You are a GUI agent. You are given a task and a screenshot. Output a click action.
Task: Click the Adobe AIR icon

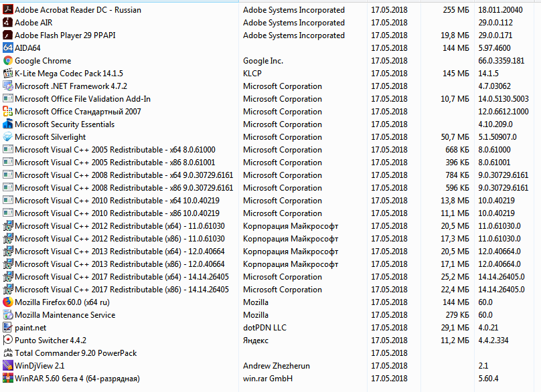[x=7, y=23]
